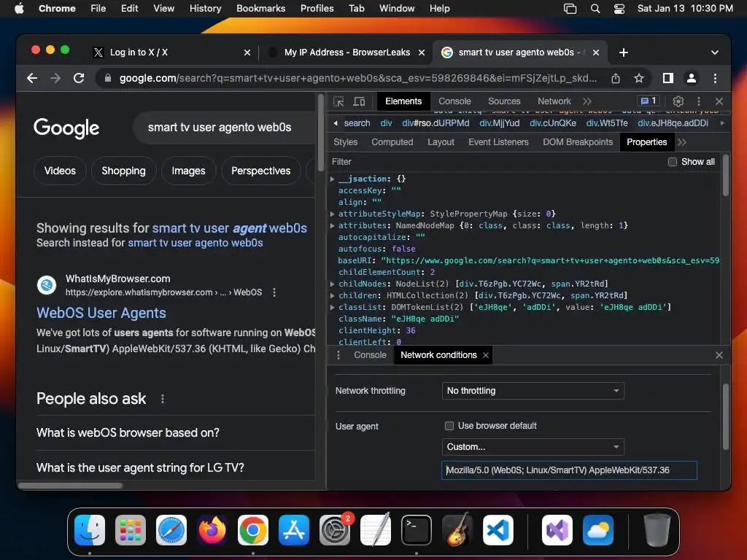Image resolution: width=747 pixels, height=560 pixels.
Task: Switch to My IP Address BrowserLeaks tab
Action: coord(346,52)
